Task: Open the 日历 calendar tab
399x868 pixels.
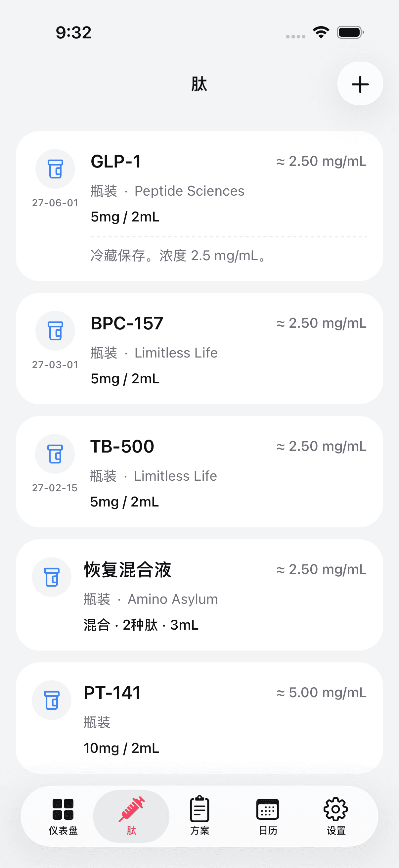Action: [268, 816]
